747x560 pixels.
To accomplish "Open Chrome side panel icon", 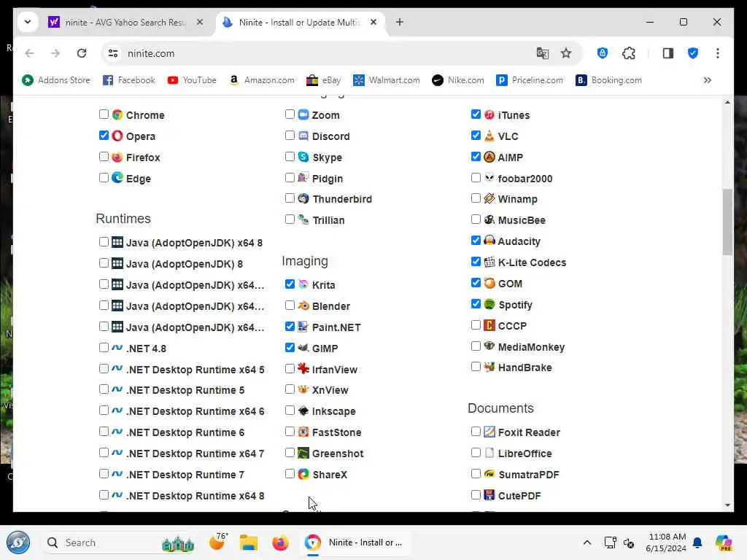I will tap(668, 53).
